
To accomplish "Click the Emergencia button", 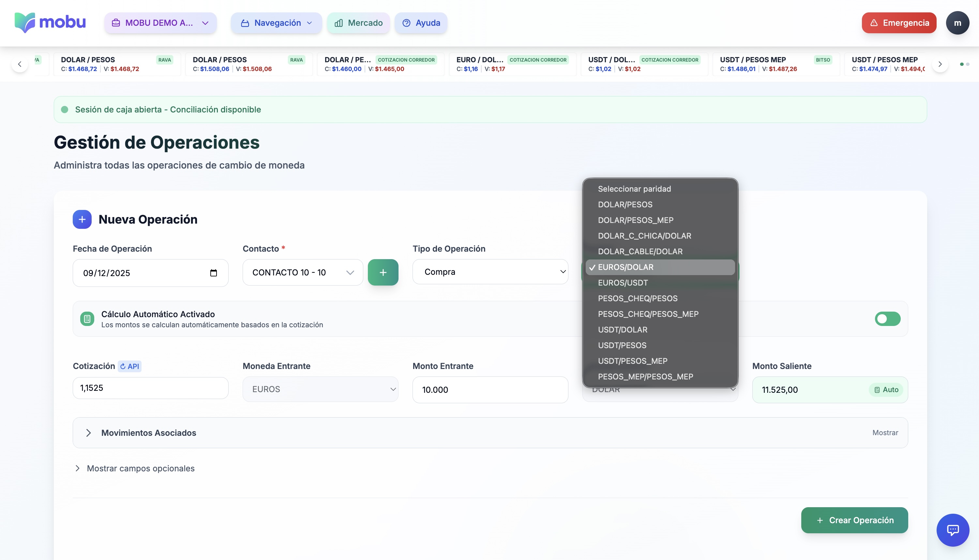I will click(x=898, y=23).
